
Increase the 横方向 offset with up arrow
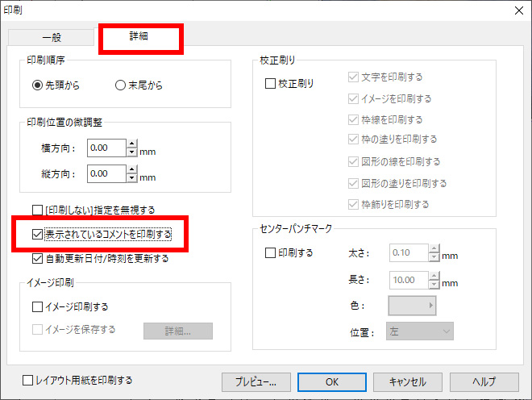click(x=132, y=144)
